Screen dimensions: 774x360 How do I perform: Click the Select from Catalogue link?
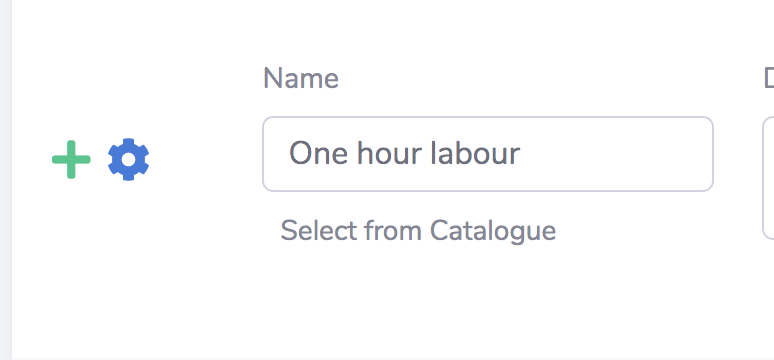point(418,231)
